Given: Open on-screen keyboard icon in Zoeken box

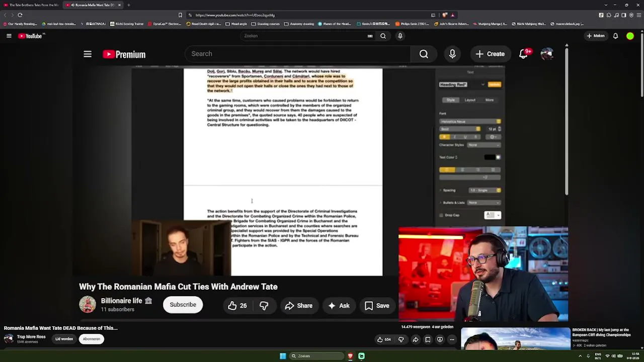Looking at the screenshot, I should coord(370,36).
